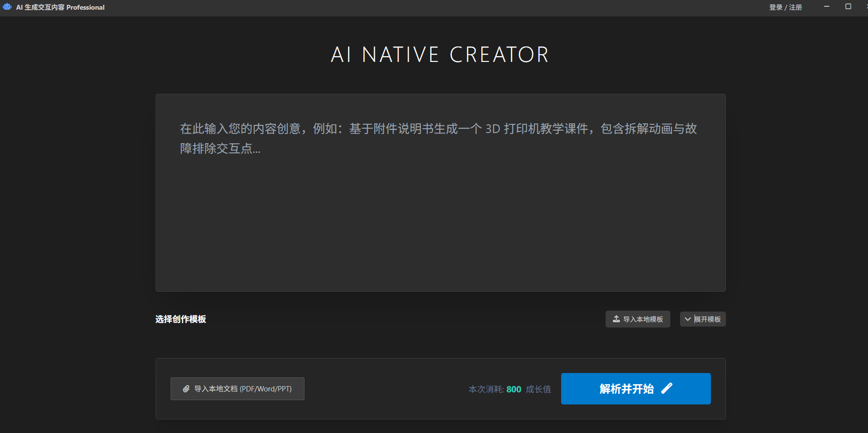The image size is (868, 433).
Task: Click the green 800 cost value
Action: point(514,389)
